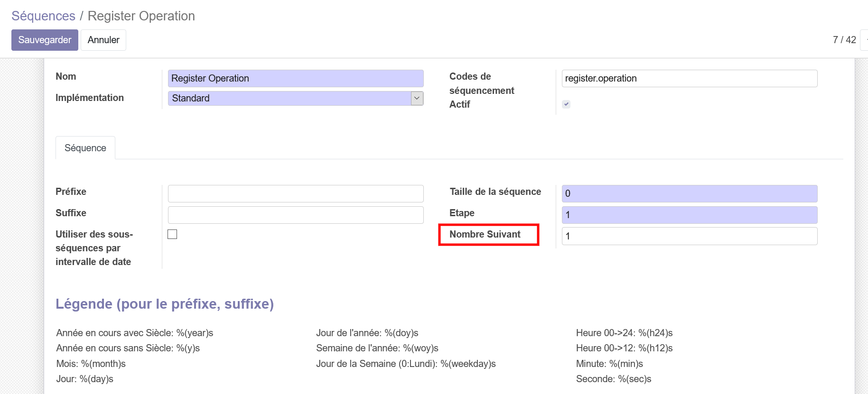Viewport: 868px width, 394px height.
Task: Click the Etape value field
Action: pyautogui.click(x=690, y=215)
